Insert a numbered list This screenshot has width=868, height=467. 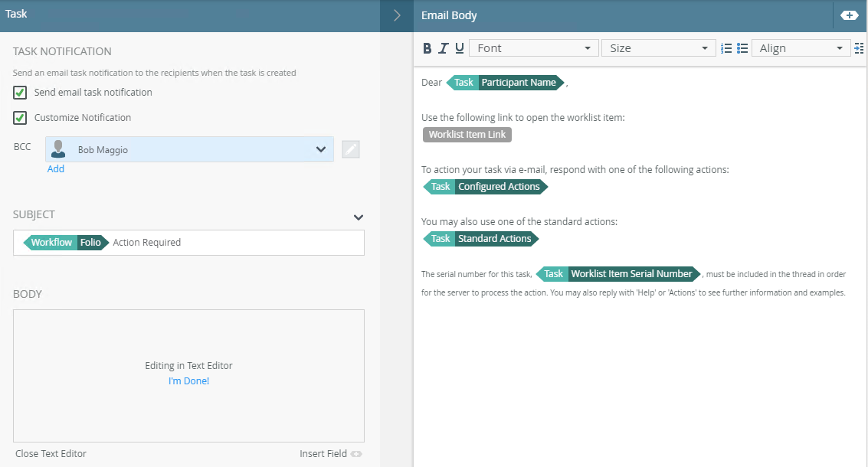726,48
